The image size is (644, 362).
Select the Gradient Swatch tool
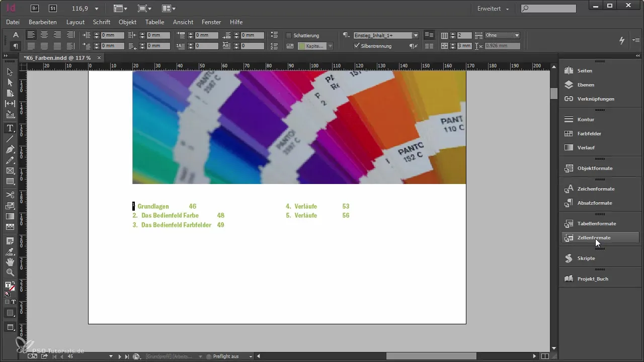pos(10,216)
